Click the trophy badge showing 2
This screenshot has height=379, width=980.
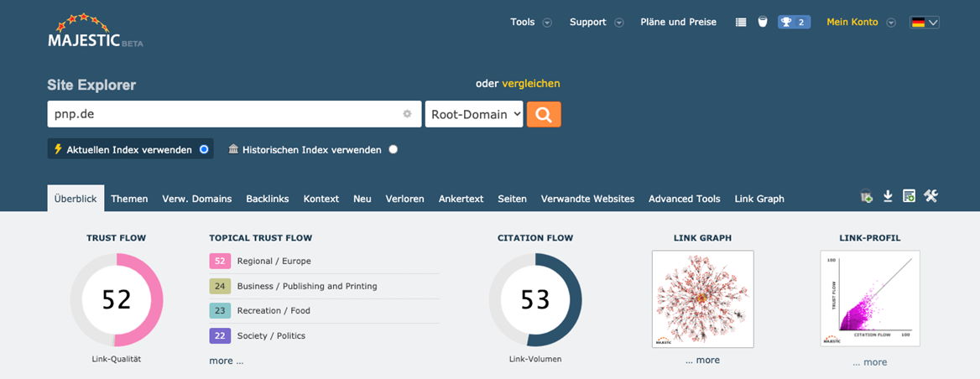(x=794, y=22)
